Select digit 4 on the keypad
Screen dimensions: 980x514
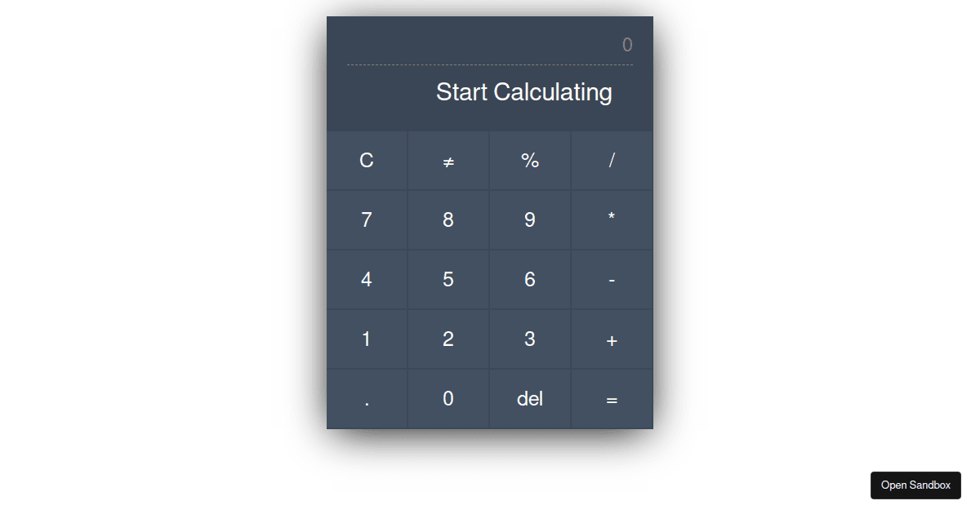(x=367, y=280)
